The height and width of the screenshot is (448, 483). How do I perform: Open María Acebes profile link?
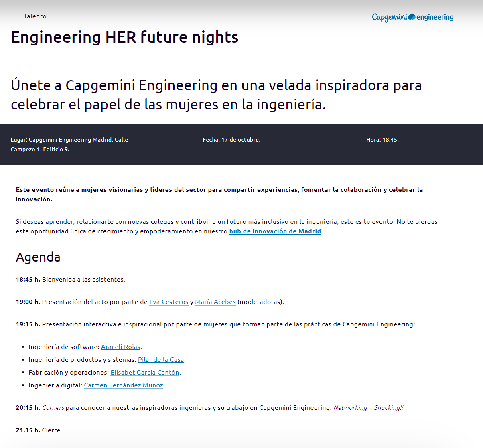pos(215,302)
